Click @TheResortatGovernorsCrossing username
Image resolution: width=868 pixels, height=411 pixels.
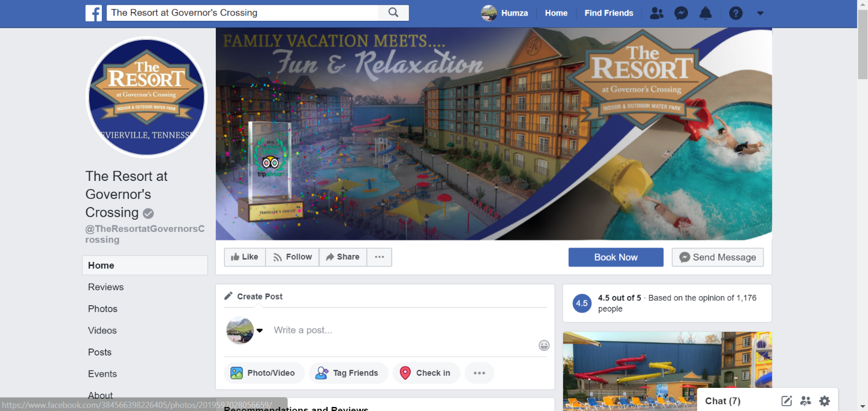145,234
